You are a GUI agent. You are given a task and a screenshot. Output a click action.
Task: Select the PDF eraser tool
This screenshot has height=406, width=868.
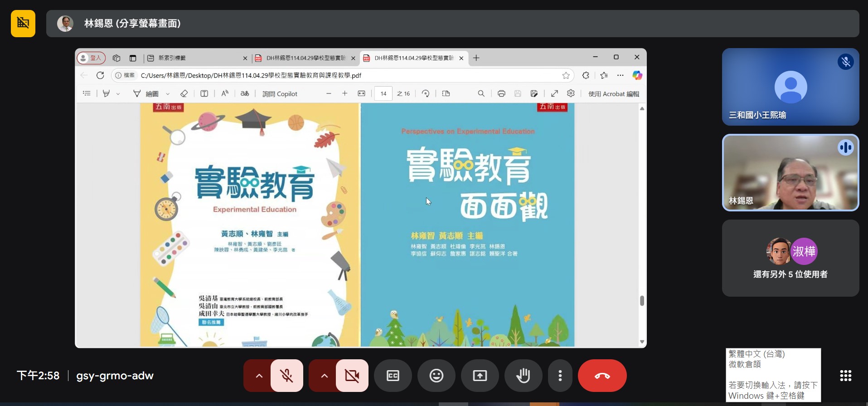tap(184, 93)
